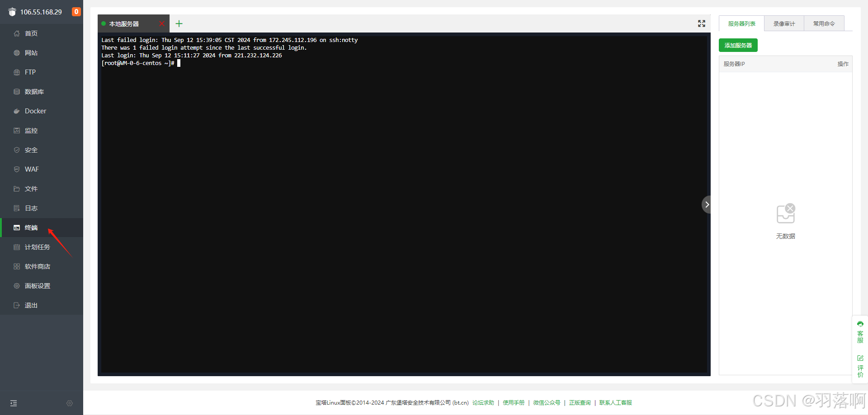Click the 操作 column header
The height and width of the screenshot is (415, 868).
[843, 64]
